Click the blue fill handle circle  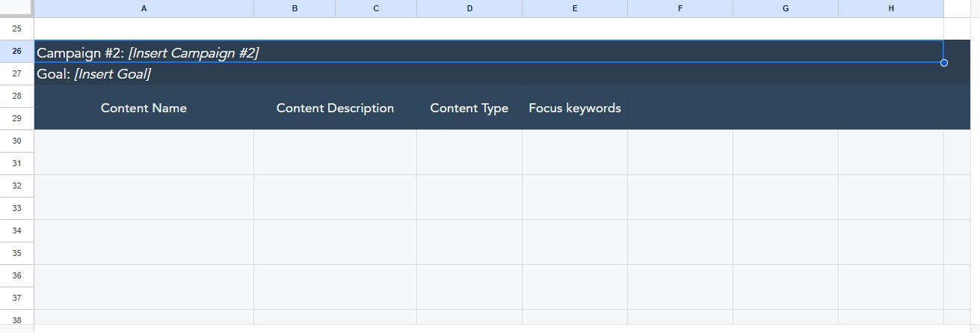pos(943,63)
